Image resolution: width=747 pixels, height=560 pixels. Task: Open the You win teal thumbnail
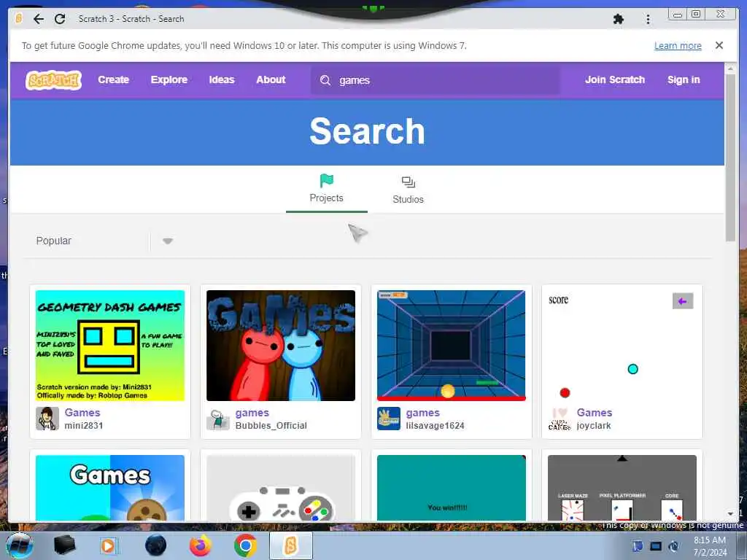click(451, 488)
